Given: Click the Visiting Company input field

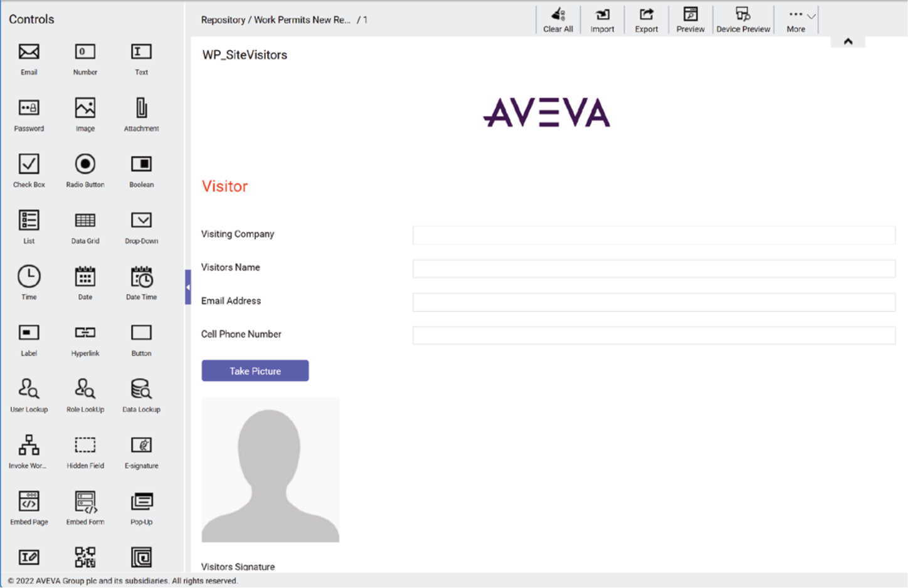Looking at the screenshot, I should click(653, 235).
